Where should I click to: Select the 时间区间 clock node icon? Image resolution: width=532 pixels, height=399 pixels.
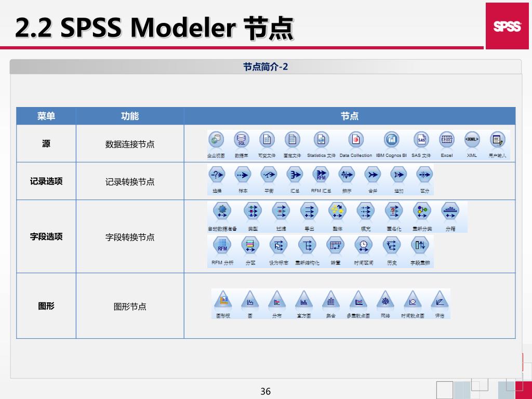363,245
